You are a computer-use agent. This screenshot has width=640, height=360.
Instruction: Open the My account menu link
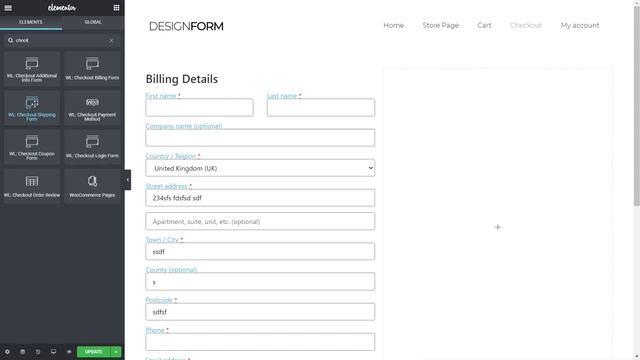coord(580,25)
